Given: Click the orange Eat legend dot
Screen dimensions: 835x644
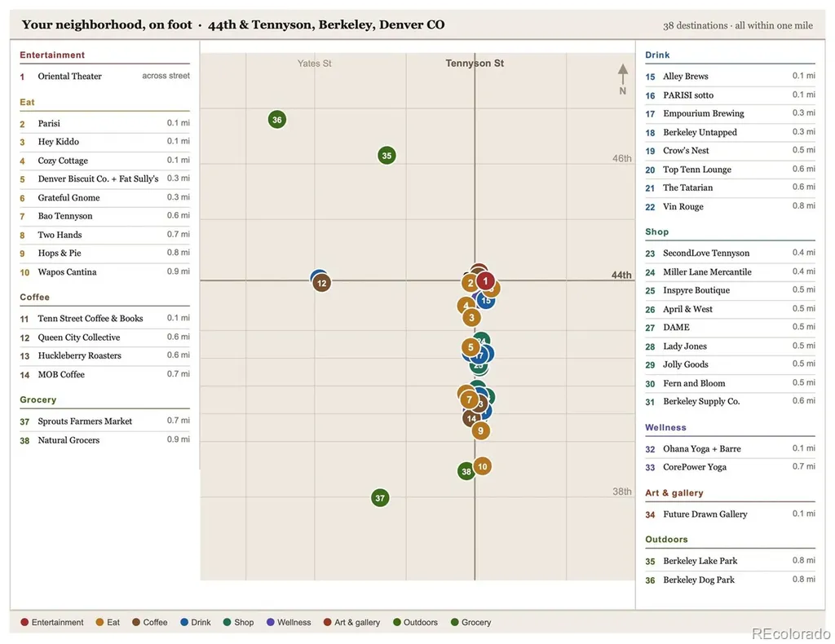Looking at the screenshot, I should tap(99, 622).
